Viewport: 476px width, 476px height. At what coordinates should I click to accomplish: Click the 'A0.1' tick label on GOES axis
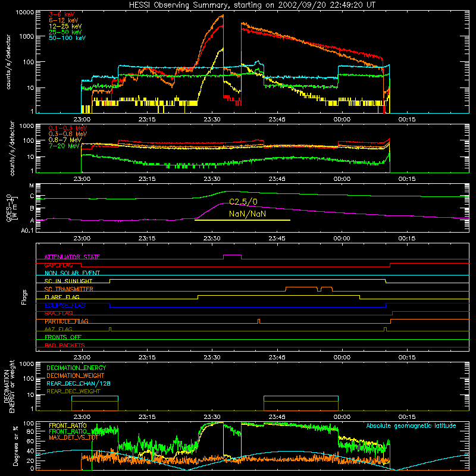[27, 230]
